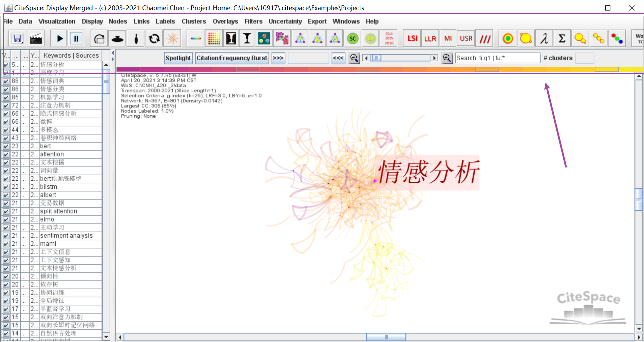
Task: Click the concentric color rings icon
Action: [x=508, y=39]
